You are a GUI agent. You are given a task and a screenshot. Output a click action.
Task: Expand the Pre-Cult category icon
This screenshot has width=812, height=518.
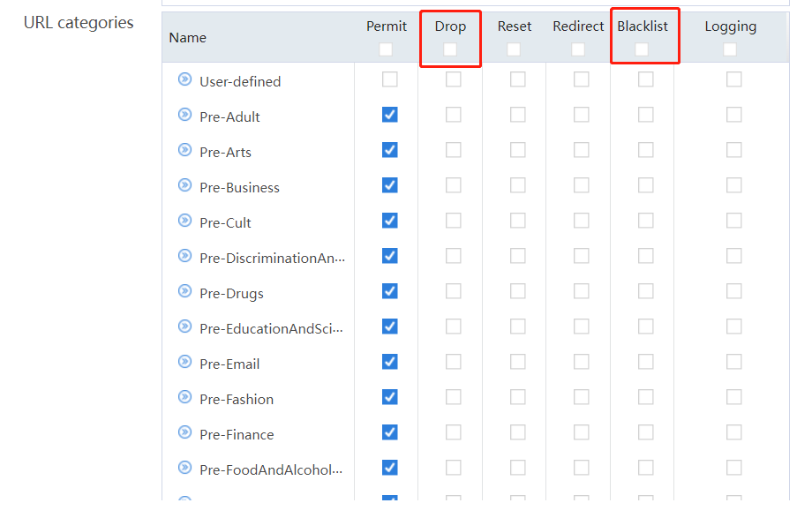coord(184,220)
